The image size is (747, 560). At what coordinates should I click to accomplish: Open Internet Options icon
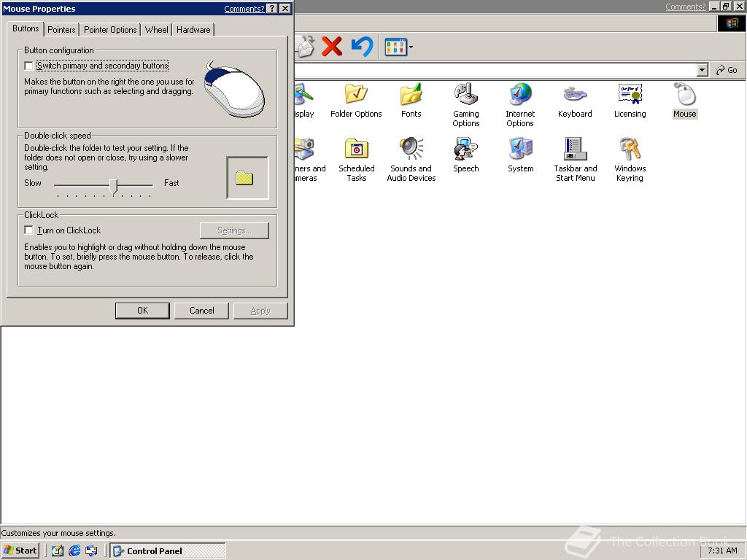point(520,105)
